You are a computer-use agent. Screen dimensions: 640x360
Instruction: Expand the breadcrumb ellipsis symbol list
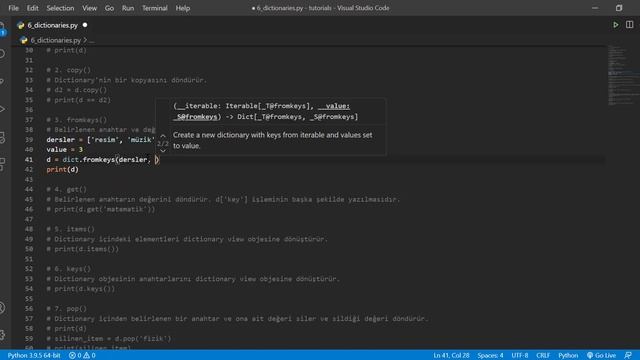tap(91, 40)
